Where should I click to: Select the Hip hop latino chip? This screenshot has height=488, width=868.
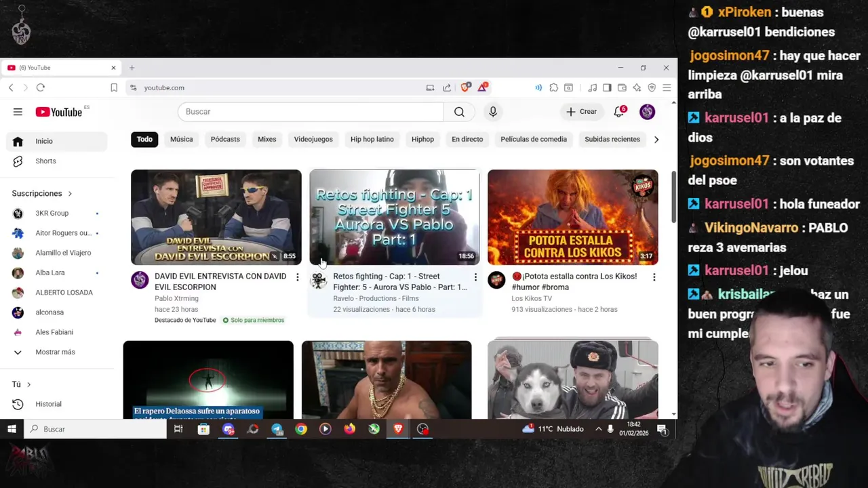point(372,140)
